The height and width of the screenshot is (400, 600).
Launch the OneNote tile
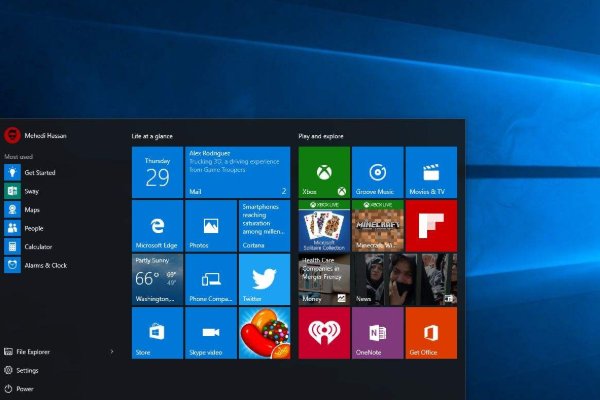click(378, 333)
